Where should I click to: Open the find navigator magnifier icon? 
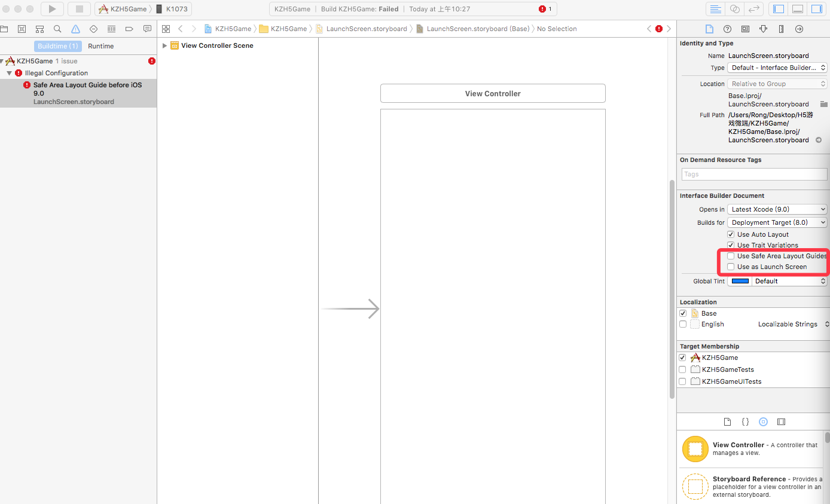57,29
